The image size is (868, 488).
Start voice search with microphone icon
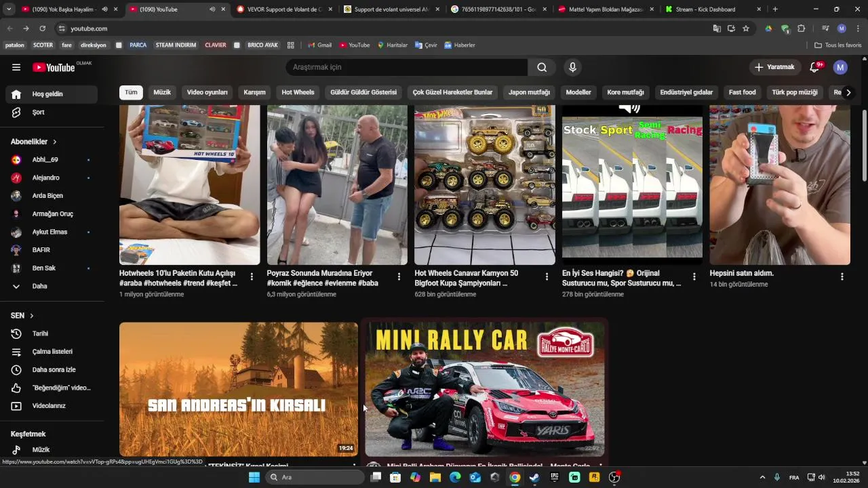click(x=573, y=67)
